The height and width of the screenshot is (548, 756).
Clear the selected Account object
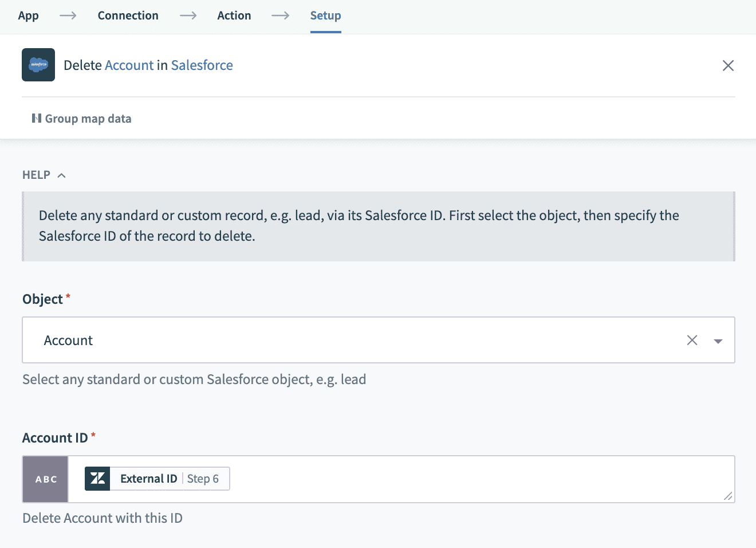(692, 340)
